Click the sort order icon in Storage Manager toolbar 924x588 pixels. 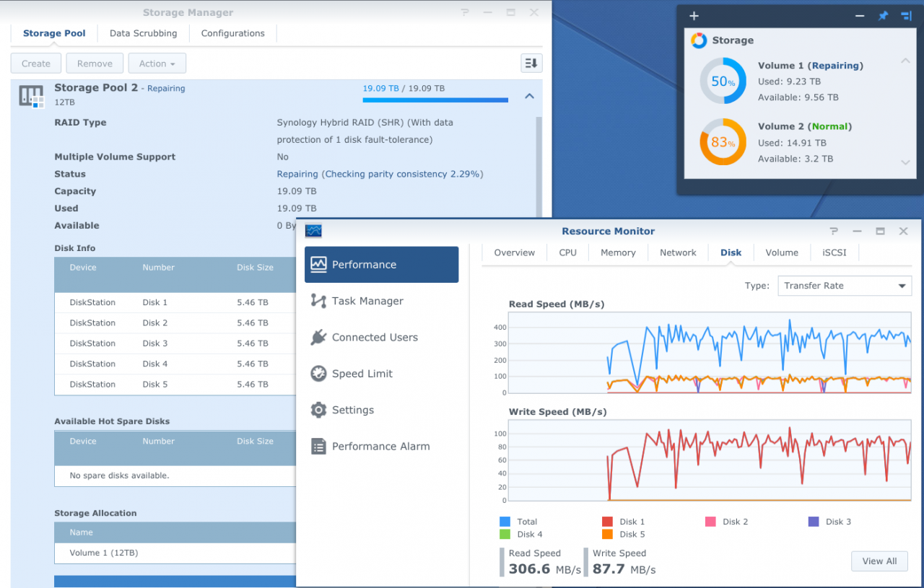pyautogui.click(x=531, y=63)
